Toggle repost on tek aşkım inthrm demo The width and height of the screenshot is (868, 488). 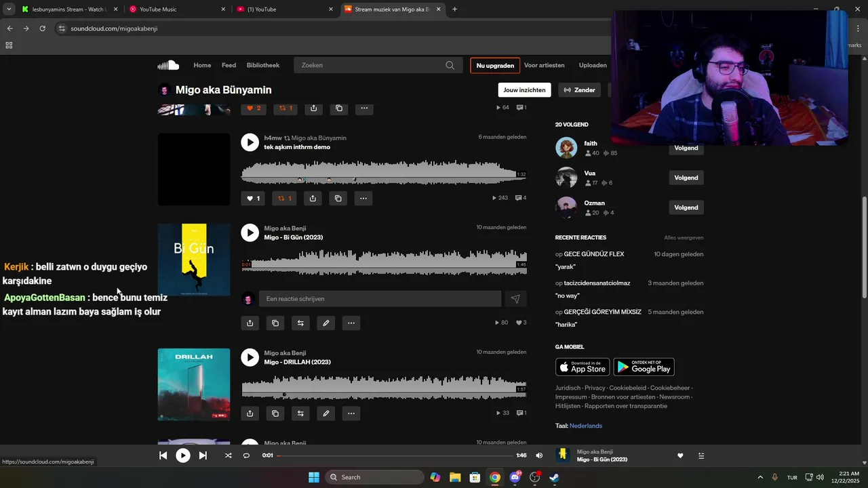coord(285,199)
